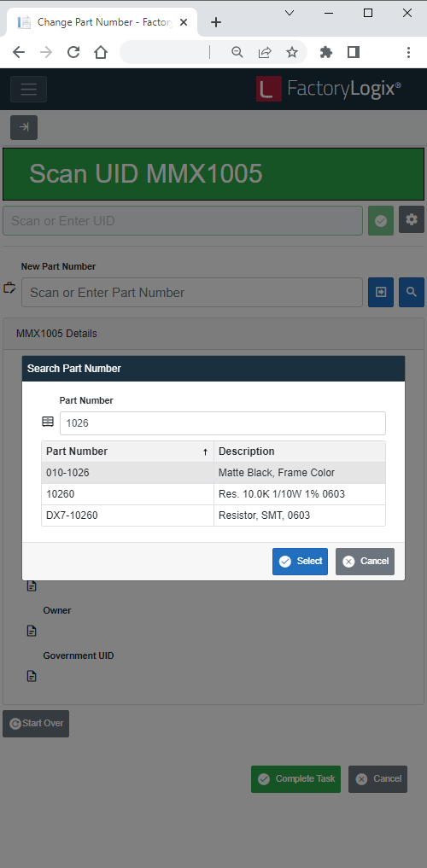This screenshot has width=427, height=868.
Task: Click the blue part number search magnifier
Action: pyautogui.click(x=412, y=292)
